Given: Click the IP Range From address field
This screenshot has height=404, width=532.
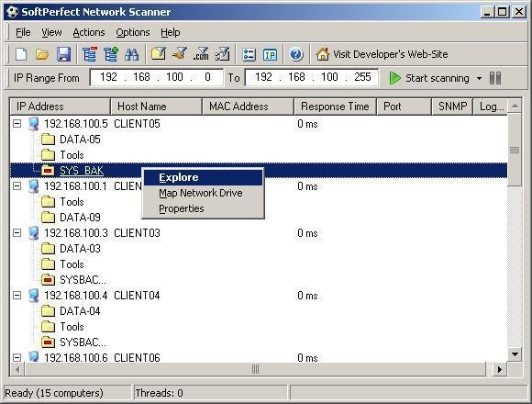Looking at the screenshot, I should 157,77.
